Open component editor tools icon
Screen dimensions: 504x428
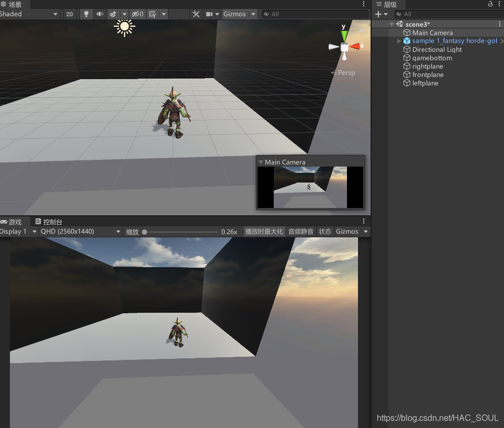(x=196, y=14)
